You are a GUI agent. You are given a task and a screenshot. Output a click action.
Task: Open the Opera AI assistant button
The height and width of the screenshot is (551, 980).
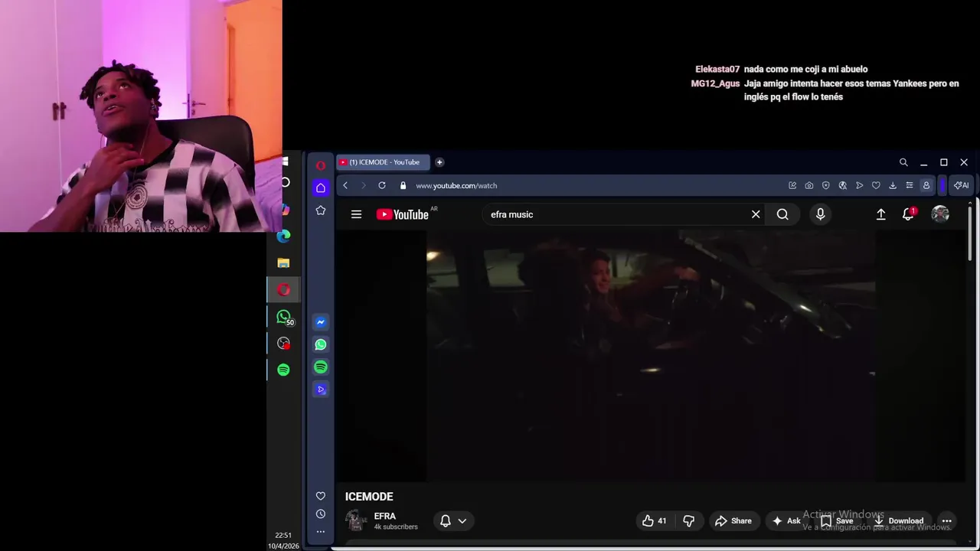[961, 185]
